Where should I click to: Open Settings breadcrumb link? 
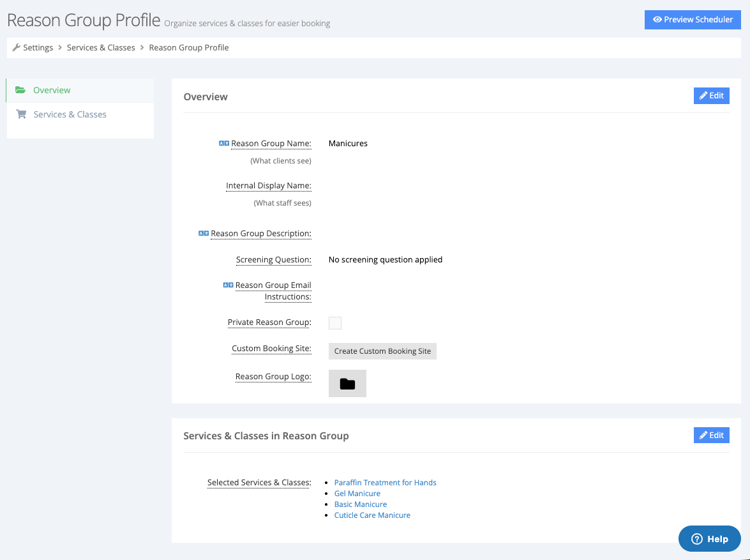[x=38, y=47]
